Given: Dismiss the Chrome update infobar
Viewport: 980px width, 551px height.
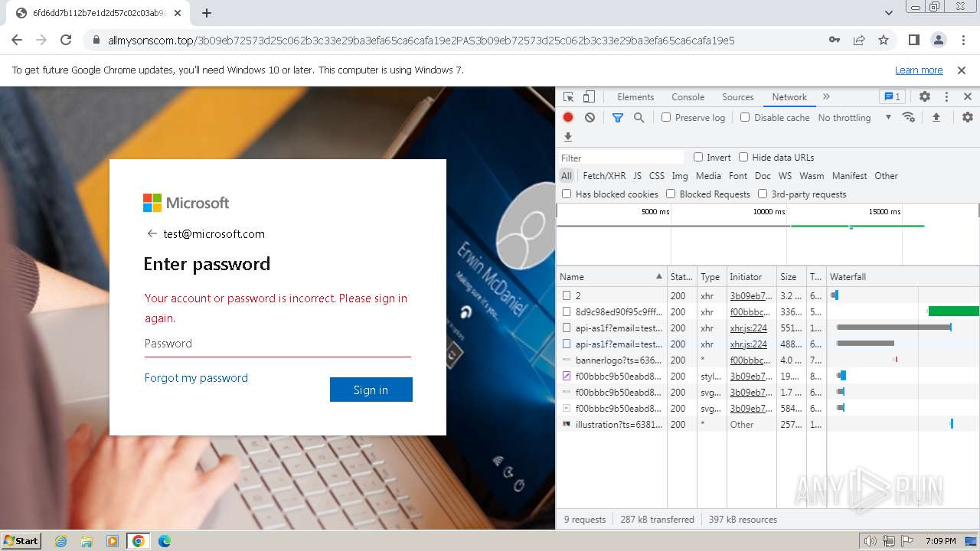Looking at the screenshot, I should click(x=962, y=70).
